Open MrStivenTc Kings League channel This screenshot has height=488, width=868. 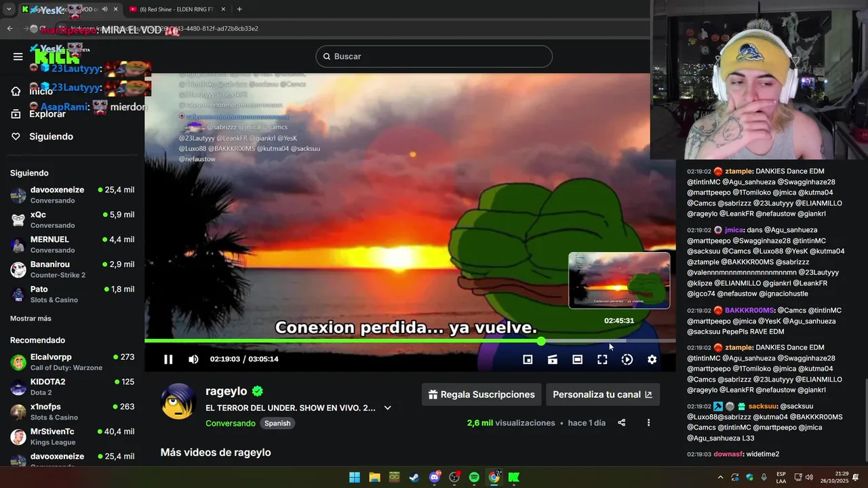72,436
